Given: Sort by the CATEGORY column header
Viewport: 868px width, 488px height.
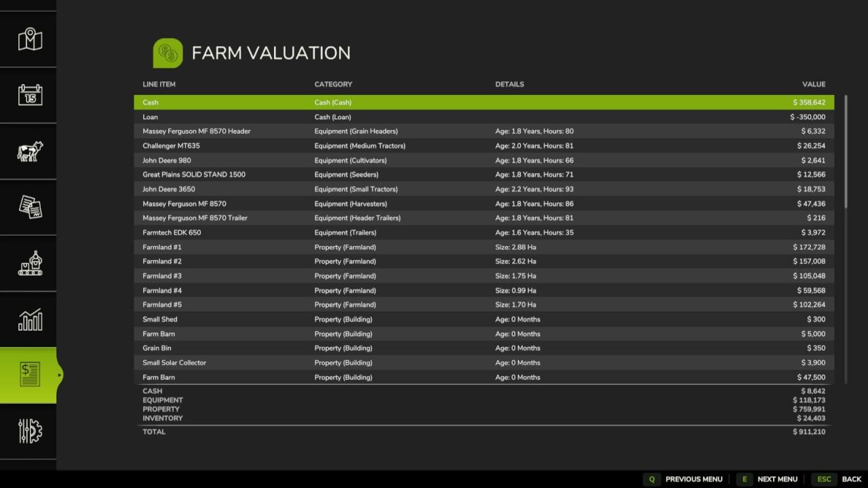Looking at the screenshot, I should click(x=333, y=84).
